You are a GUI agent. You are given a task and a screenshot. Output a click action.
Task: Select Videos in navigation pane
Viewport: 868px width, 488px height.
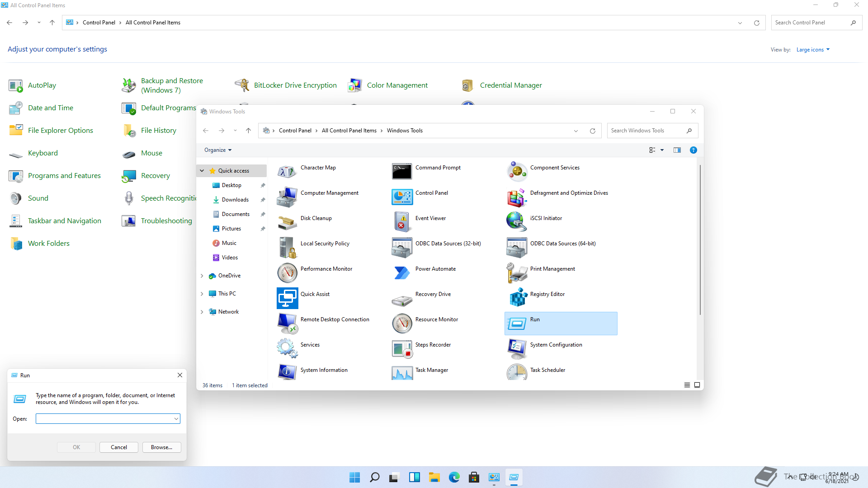pos(230,258)
